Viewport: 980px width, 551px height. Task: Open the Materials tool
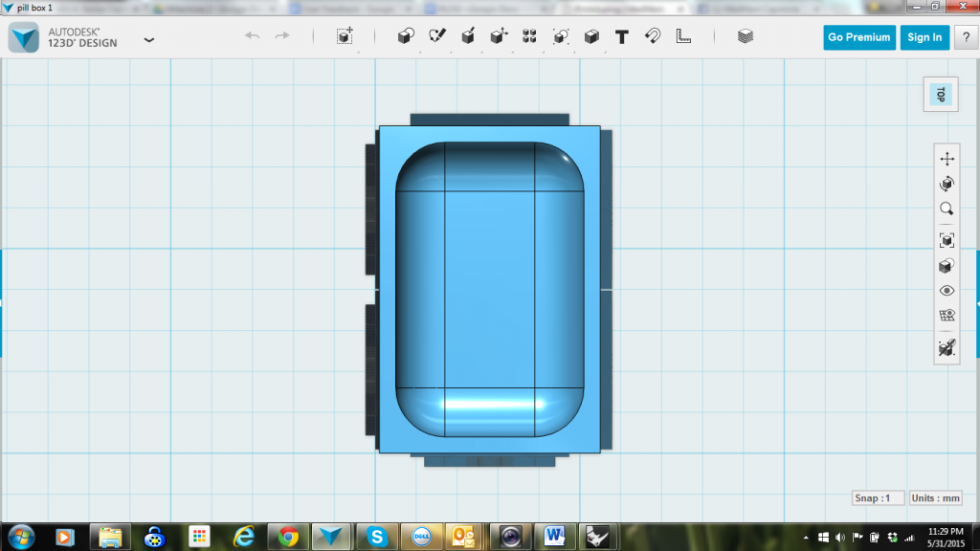click(746, 37)
